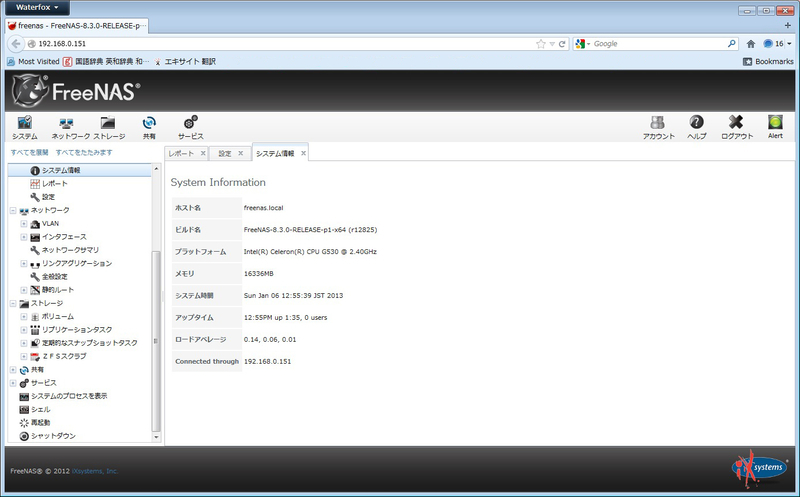Expand the VLAN tree node

[x=23, y=223]
